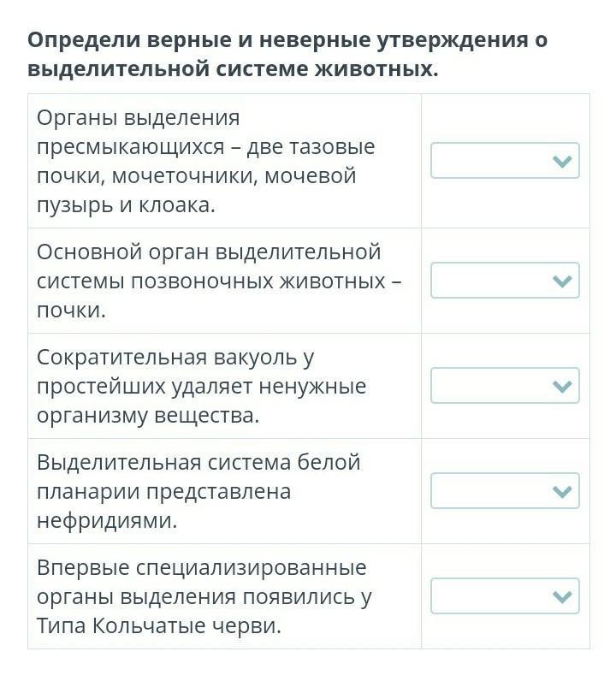This screenshot has width=616, height=699.
Task: Click chevron arrow beside пресмыкающихся statement
Action: (562, 161)
